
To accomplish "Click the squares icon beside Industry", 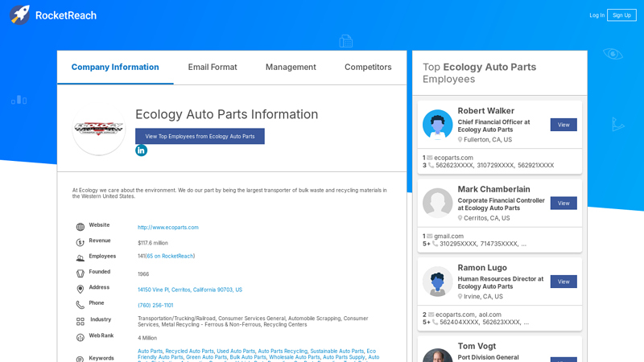I will (x=80, y=321).
